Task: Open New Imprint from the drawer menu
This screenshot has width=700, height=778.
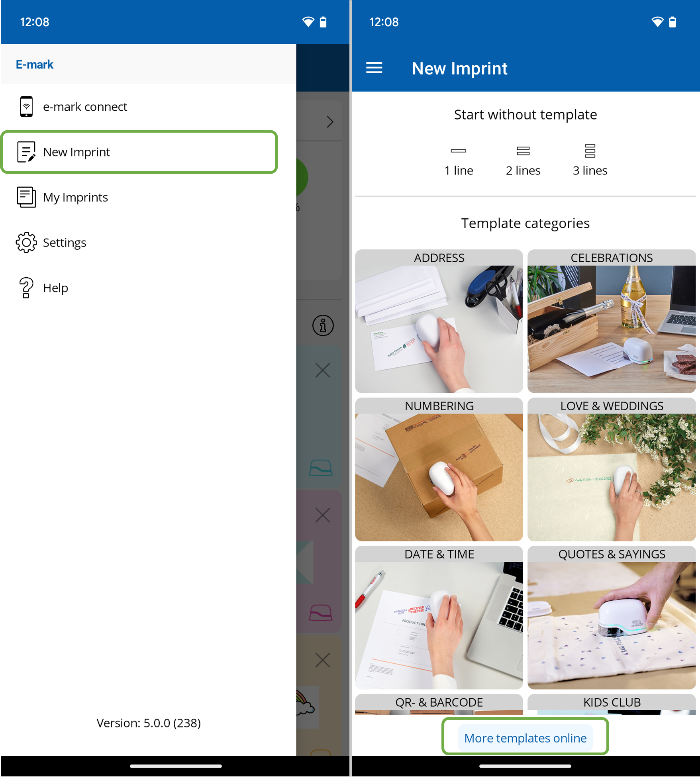Action: 139,152
